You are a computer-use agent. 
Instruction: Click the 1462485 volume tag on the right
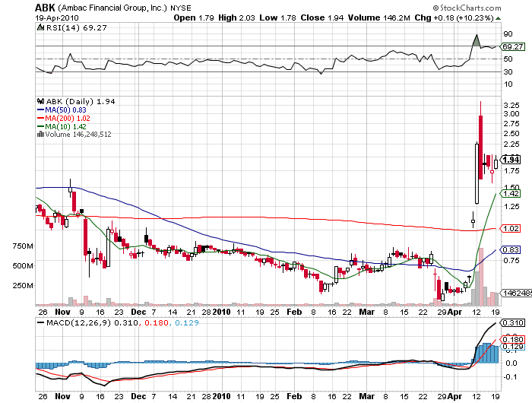[x=516, y=293]
